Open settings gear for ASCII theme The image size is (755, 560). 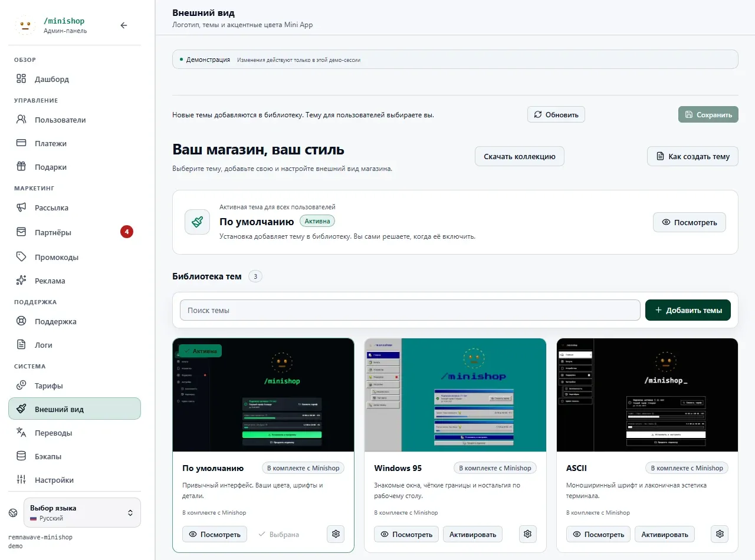pyautogui.click(x=720, y=534)
